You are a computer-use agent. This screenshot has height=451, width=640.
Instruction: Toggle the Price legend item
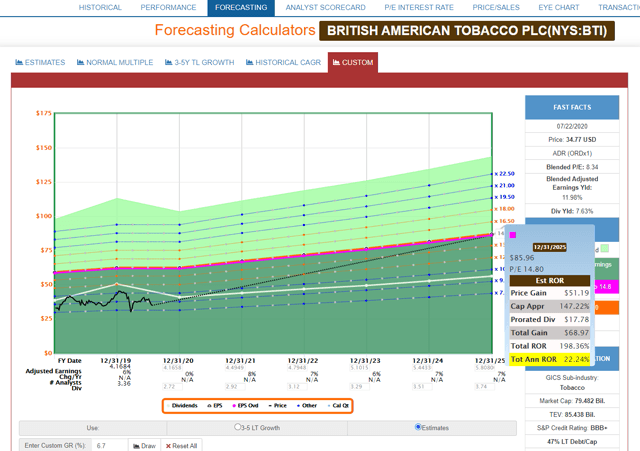(x=278, y=406)
